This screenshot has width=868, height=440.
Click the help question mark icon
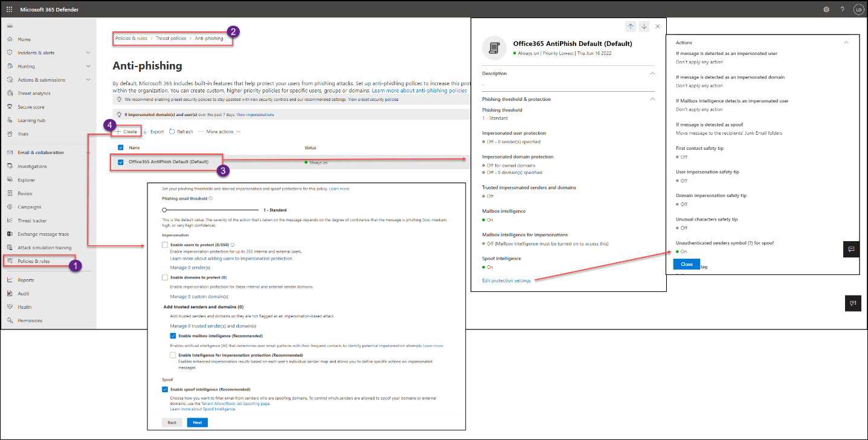(842, 10)
